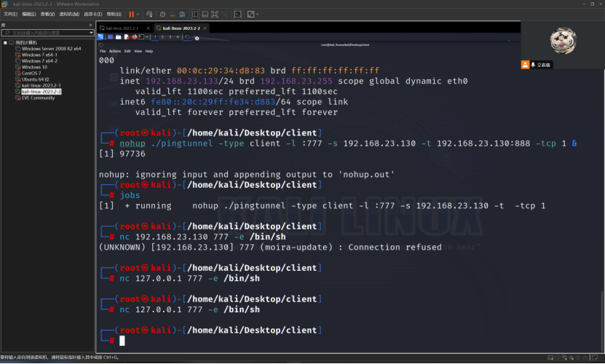
Task: Click the Send Ctrl+Alt+Del toolbar icon
Action: [149, 15]
